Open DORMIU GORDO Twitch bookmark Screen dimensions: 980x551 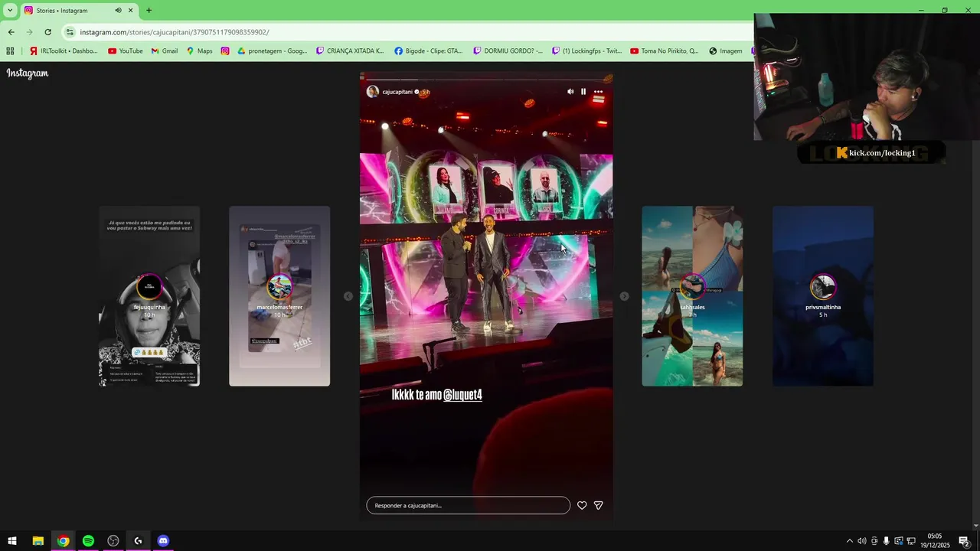click(x=508, y=51)
